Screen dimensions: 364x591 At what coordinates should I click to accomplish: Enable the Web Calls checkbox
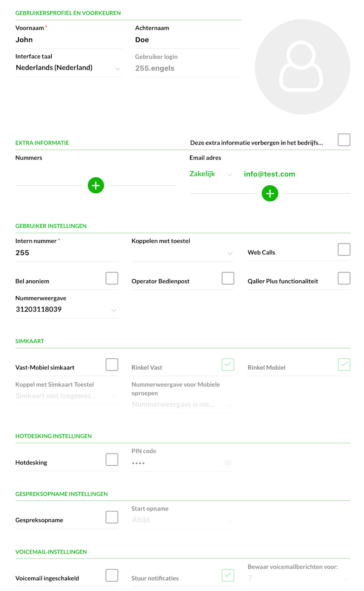[343, 250]
